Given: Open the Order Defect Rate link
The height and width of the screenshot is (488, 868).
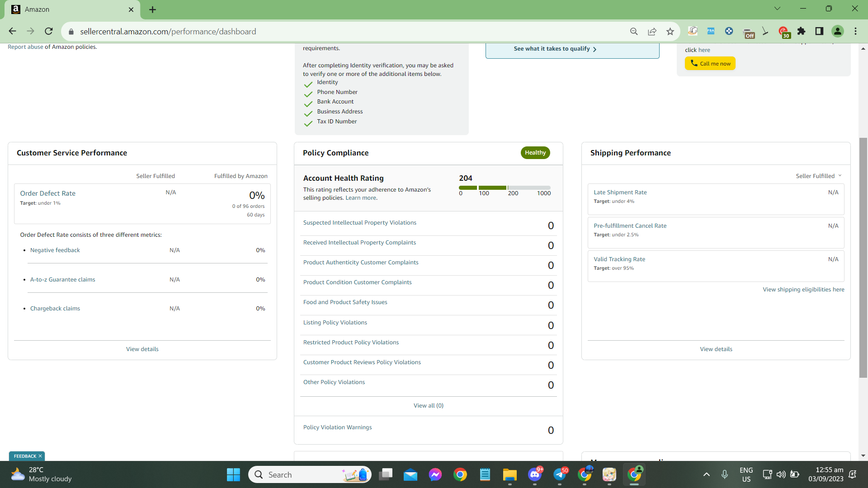Looking at the screenshot, I should pyautogui.click(x=47, y=193).
